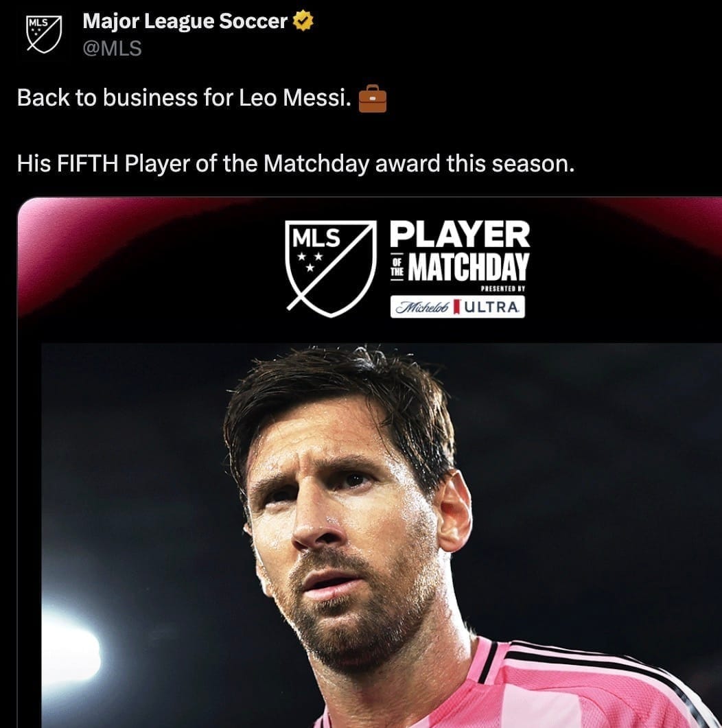The image size is (722, 728).
Task: Click the 'PRESENTED BY' caption
Action: (x=503, y=289)
